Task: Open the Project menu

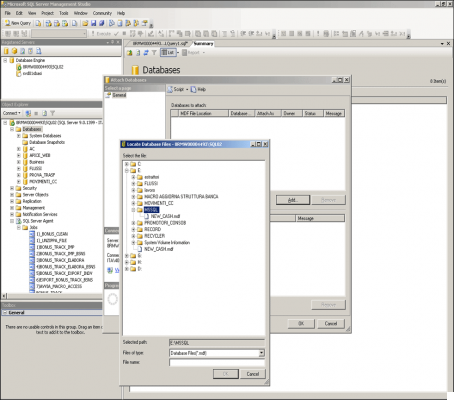Action: [x=47, y=13]
